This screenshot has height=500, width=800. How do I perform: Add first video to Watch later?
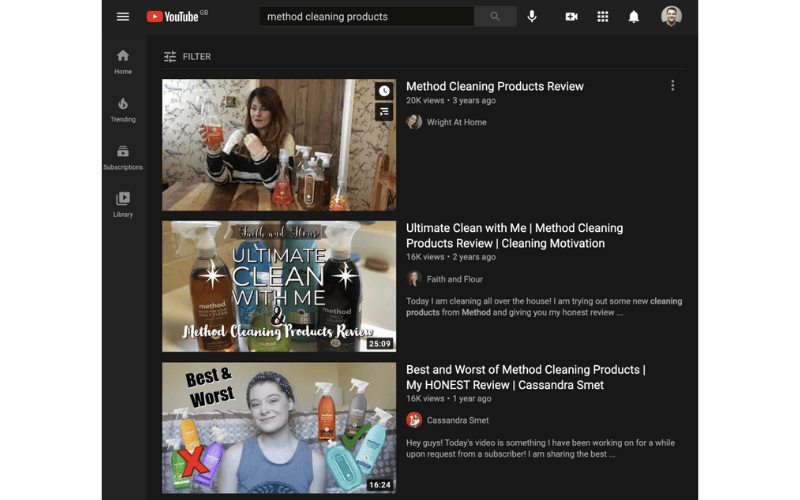coord(384,91)
